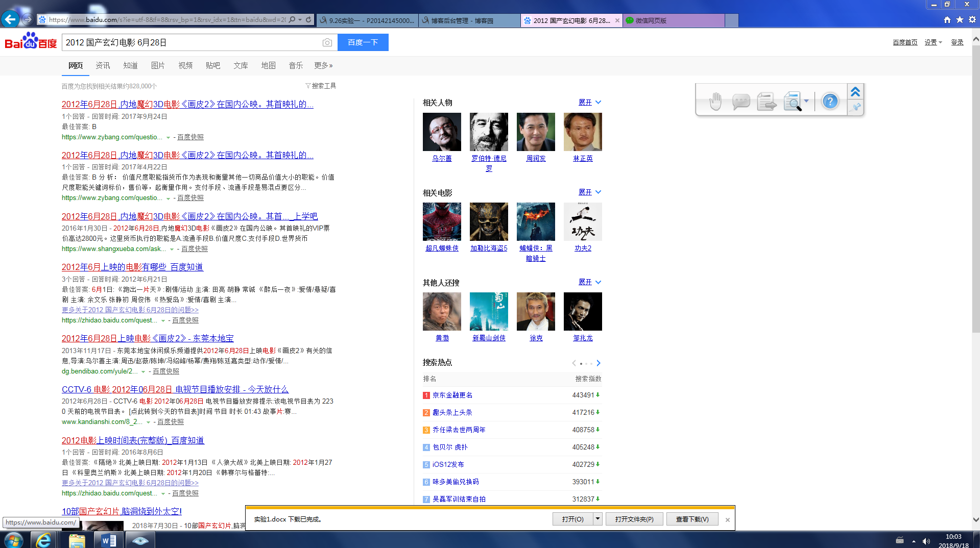Refresh the page from the address bar

[x=308, y=20]
